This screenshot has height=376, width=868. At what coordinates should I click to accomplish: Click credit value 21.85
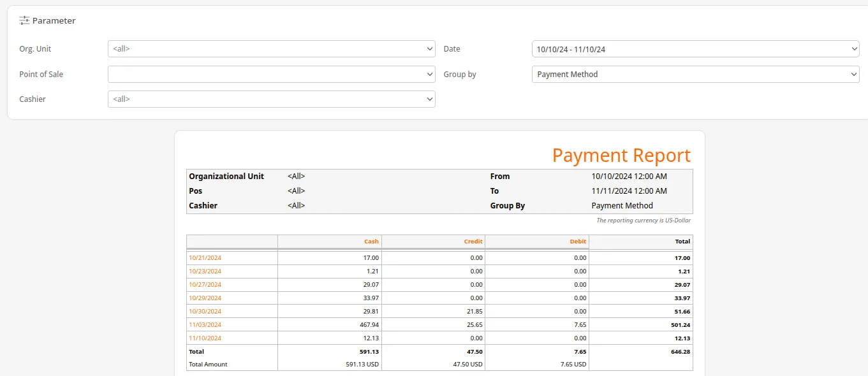(474, 312)
